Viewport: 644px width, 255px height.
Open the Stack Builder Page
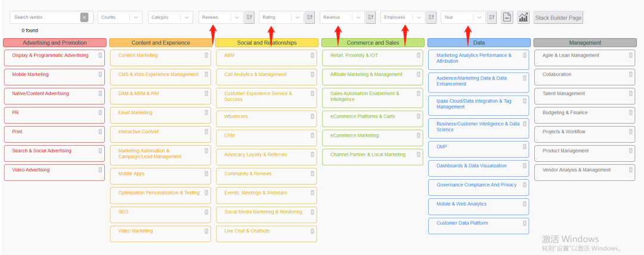(558, 17)
